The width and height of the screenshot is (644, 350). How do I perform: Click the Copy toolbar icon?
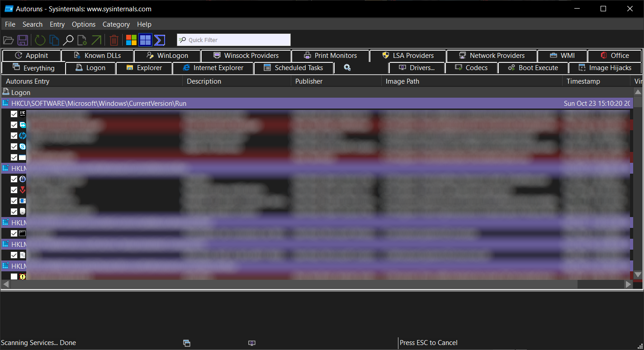(54, 40)
